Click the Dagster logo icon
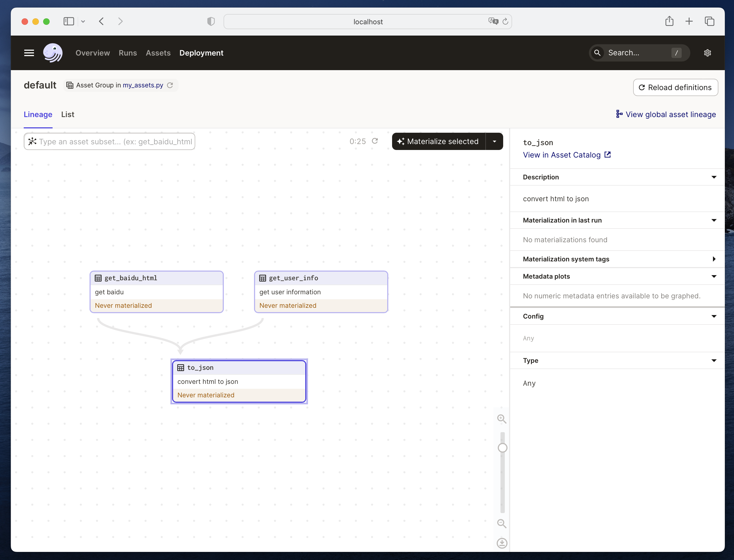 (x=53, y=53)
